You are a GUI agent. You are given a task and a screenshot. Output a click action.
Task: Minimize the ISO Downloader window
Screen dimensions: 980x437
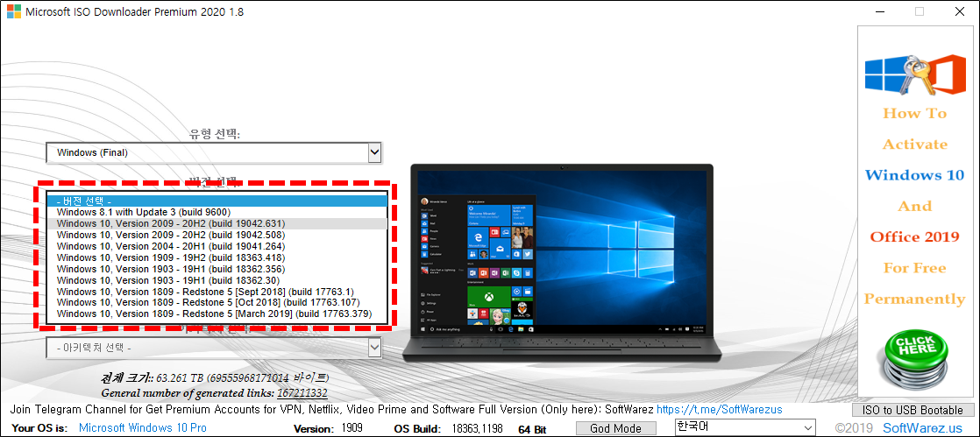click(x=879, y=11)
